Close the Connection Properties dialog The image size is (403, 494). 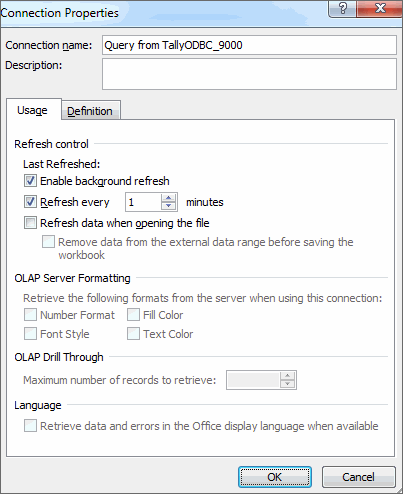[x=379, y=8]
